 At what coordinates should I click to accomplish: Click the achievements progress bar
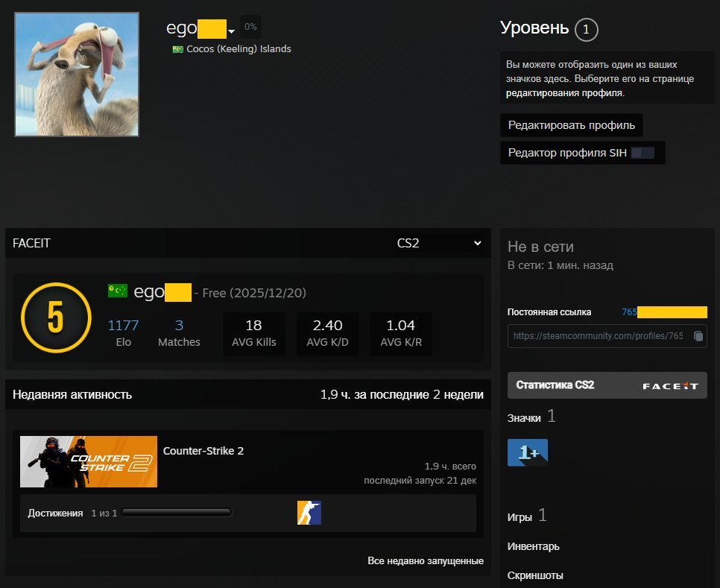[x=177, y=513]
